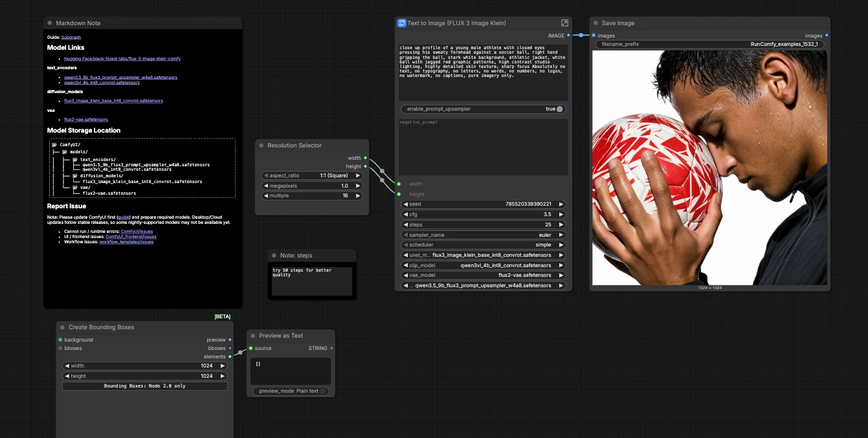Increase seed value with right arrow
The image size is (868, 438).
point(561,204)
